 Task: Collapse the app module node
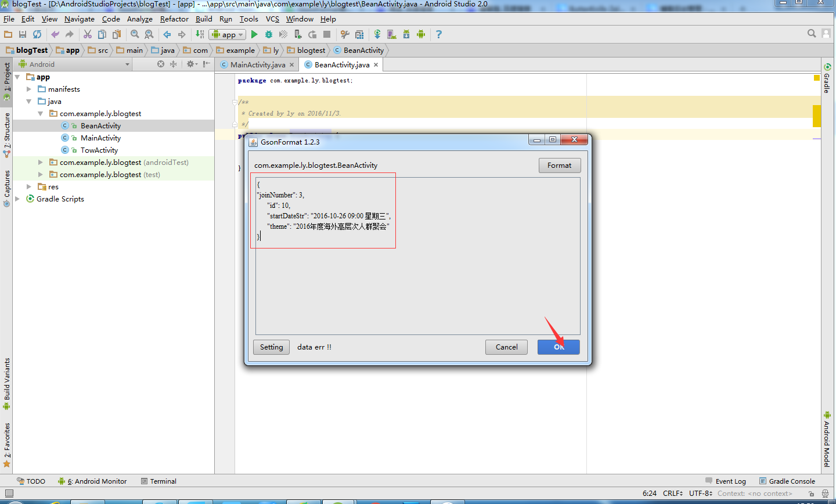(x=17, y=77)
